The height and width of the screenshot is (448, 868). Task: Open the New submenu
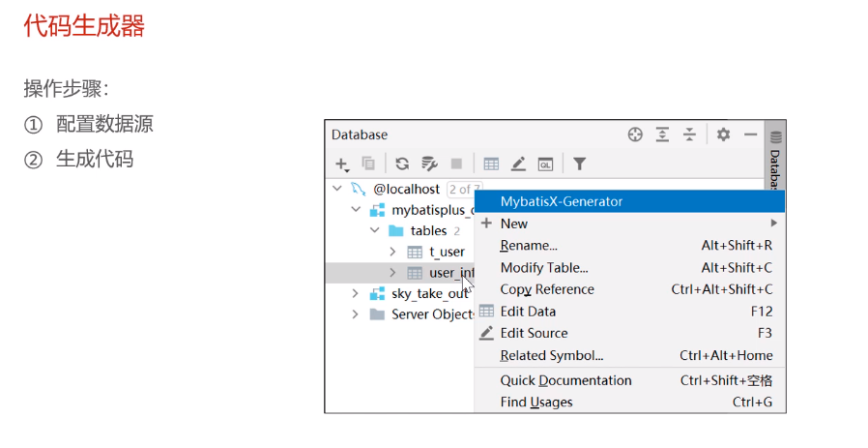coord(514,224)
